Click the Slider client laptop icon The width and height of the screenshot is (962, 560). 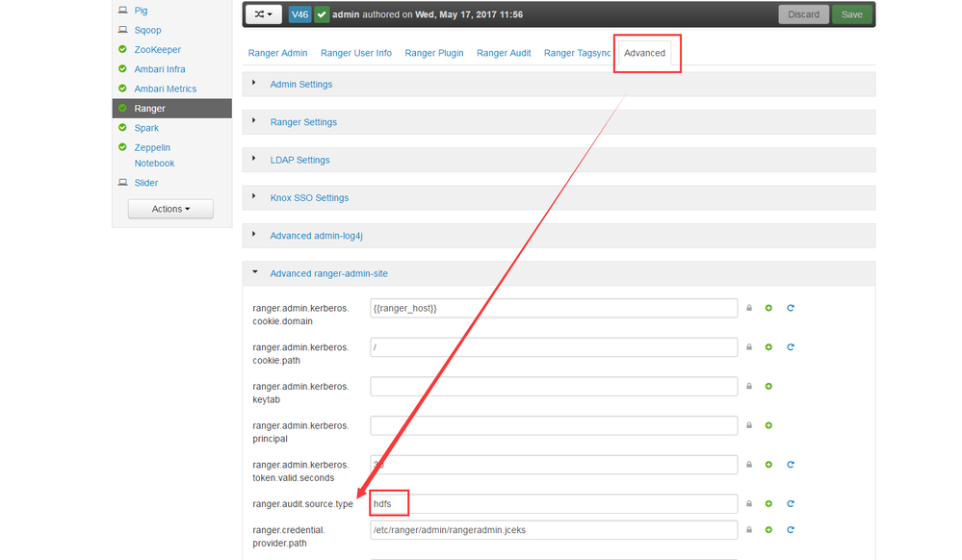(122, 183)
